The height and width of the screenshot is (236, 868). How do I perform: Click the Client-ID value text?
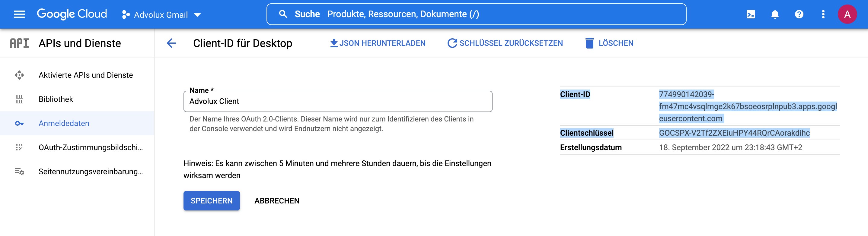tap(748, 106)
